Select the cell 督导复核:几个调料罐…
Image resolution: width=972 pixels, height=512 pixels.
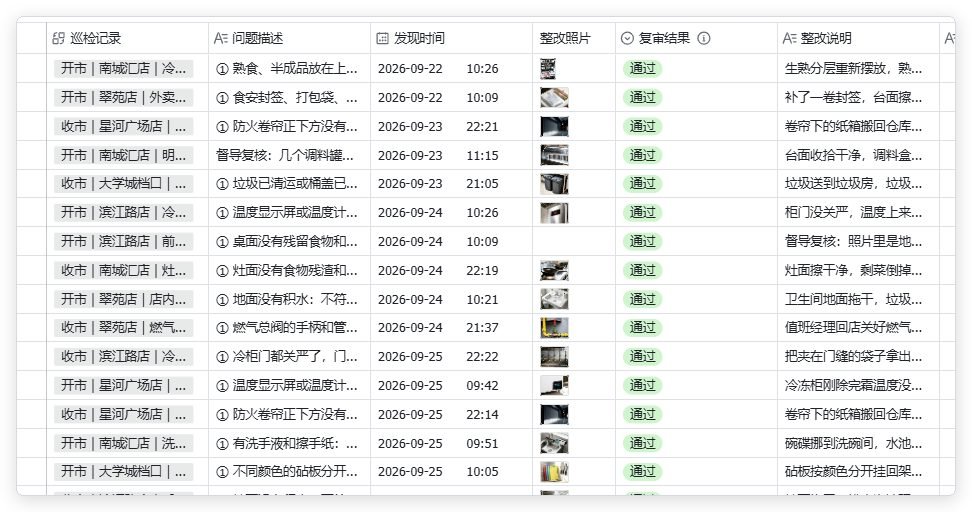click(289, 155)
